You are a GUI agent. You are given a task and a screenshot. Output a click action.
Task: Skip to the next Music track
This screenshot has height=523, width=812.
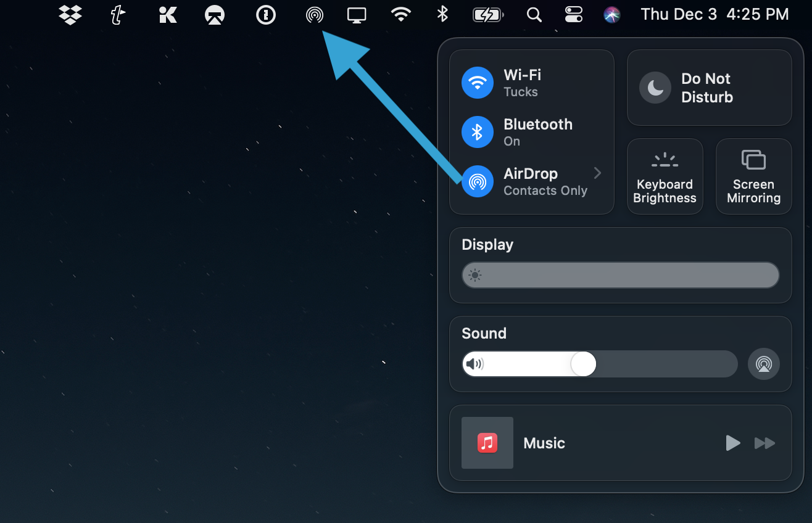tap(764, 443)
